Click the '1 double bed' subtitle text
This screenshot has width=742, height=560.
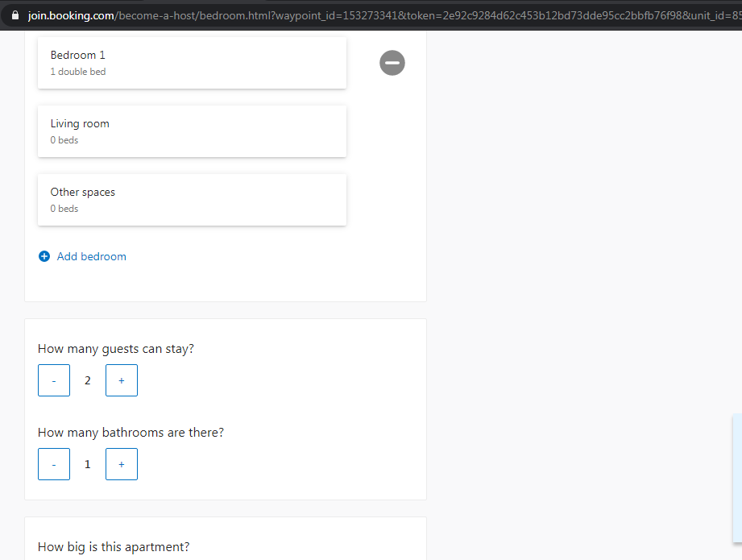tap(78, 72)
